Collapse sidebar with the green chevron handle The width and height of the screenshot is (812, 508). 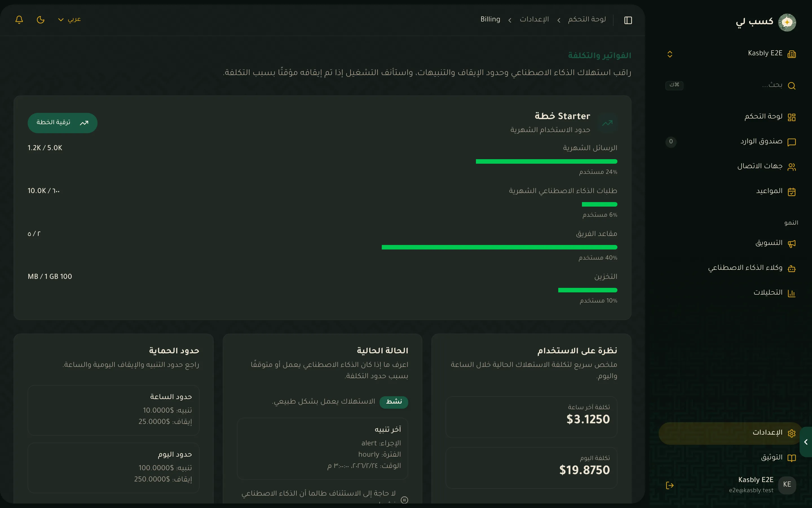[806, 442]
